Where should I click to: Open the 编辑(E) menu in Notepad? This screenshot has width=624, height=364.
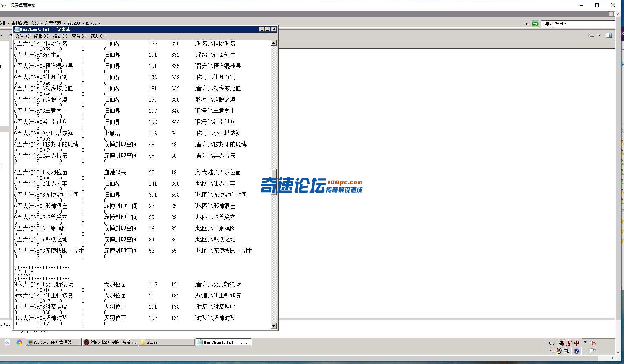point(41,36)
